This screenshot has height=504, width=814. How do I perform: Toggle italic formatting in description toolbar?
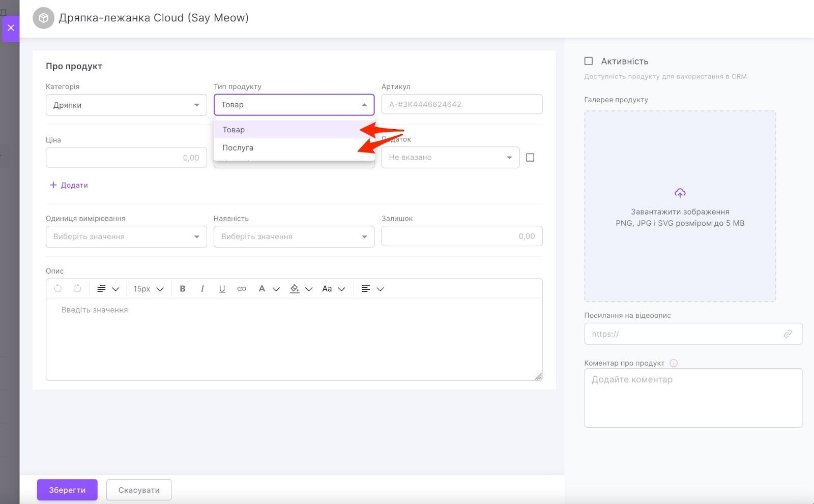202,289
